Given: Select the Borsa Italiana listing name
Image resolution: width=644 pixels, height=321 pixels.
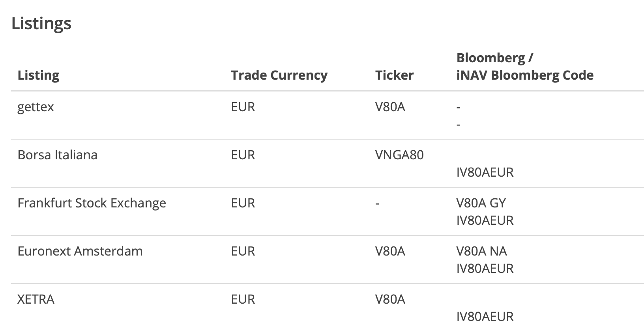Looking at the screenshot, I should (57, 155).
